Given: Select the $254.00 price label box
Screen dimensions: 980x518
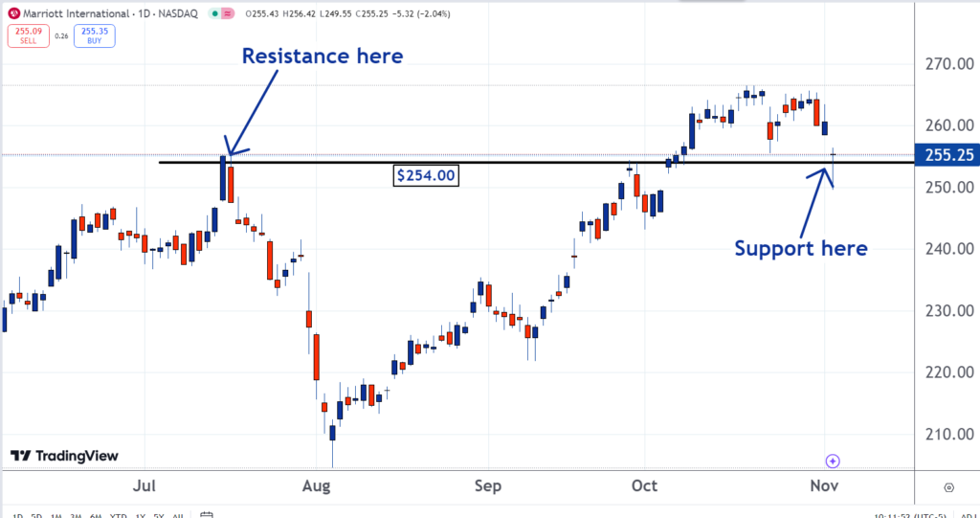Looking at the screenshot, I should coord(427,175).
